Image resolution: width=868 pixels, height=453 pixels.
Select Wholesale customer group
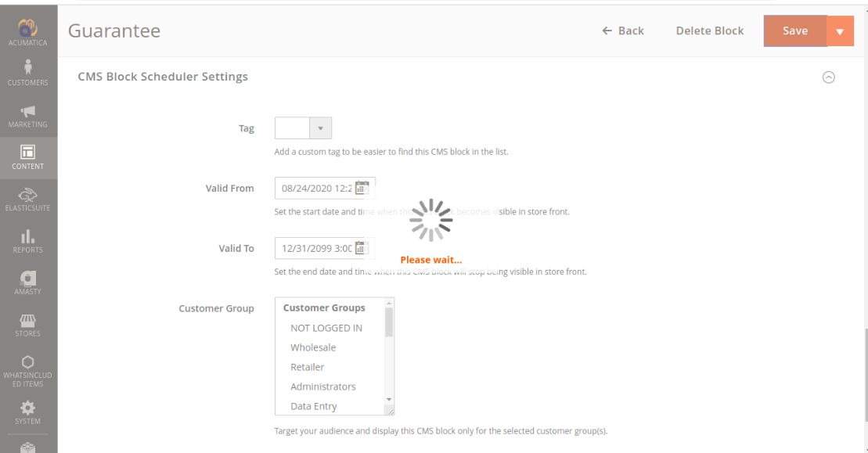tap(313, 347)
